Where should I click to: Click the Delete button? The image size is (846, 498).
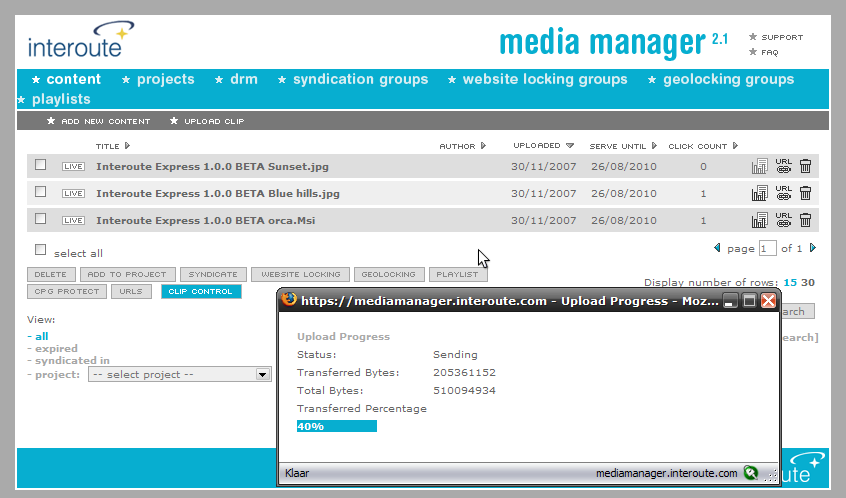pos(51,275)
